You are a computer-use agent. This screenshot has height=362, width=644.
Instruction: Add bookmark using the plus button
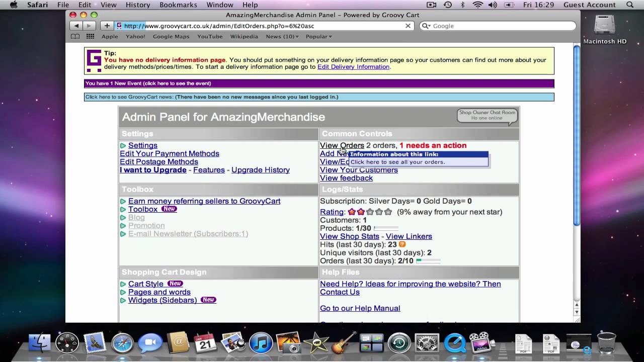click(x=107, y=26)
